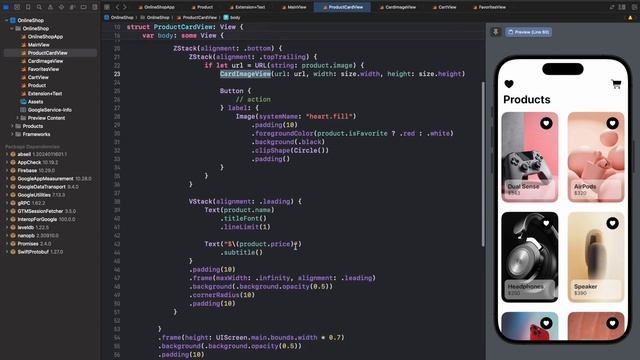Collapse the OnlineShop group folder
The image size is (640, 360).
[x=12, y=29]
